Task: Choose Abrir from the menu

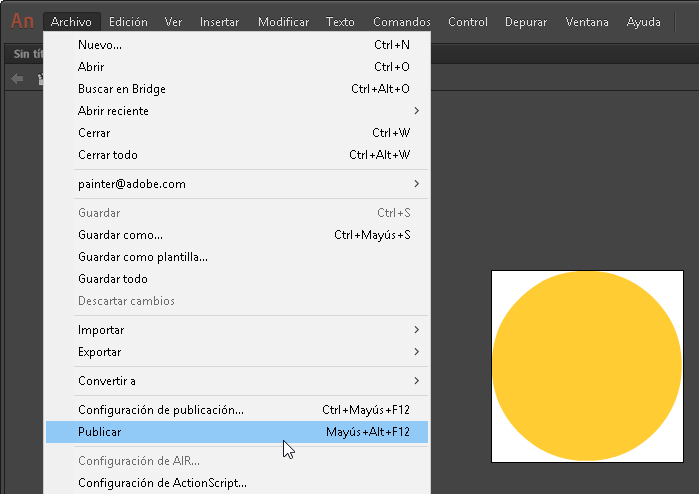Action: point(237,67)
